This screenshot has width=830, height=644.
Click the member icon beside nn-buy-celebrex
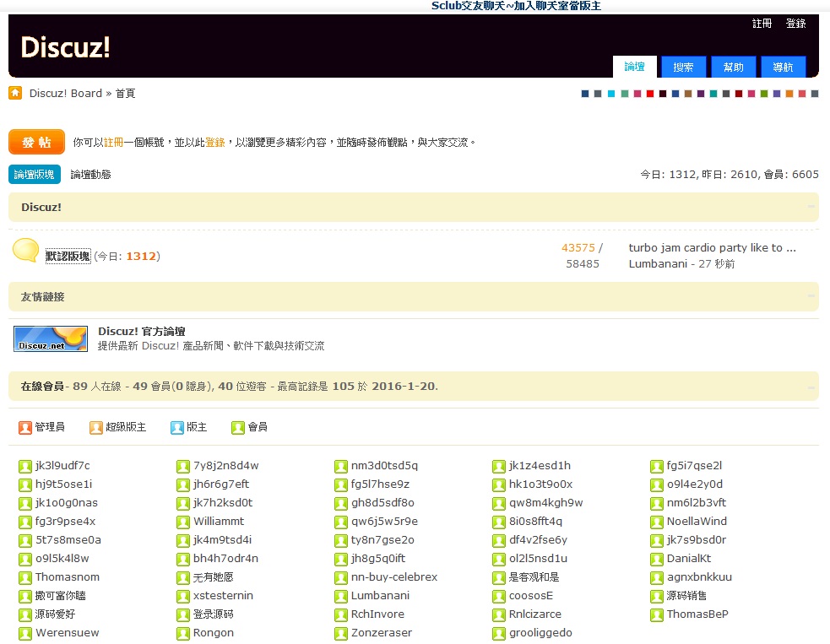341,578
